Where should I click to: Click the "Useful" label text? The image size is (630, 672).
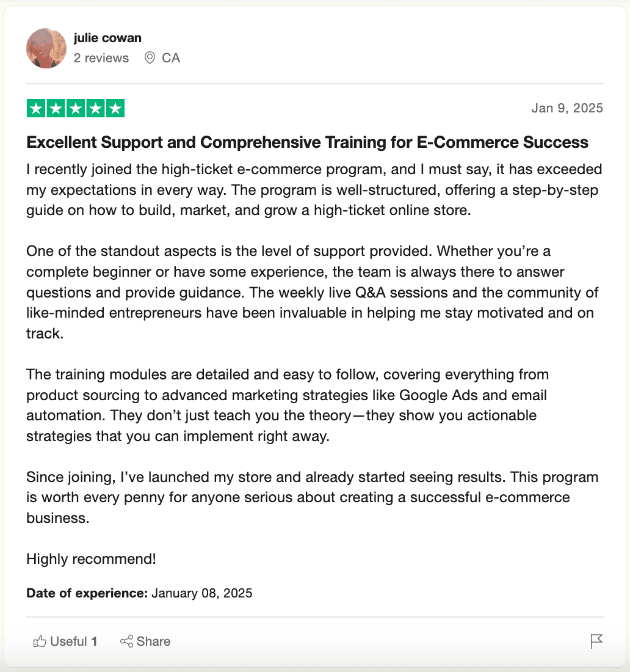coord(68,641)
